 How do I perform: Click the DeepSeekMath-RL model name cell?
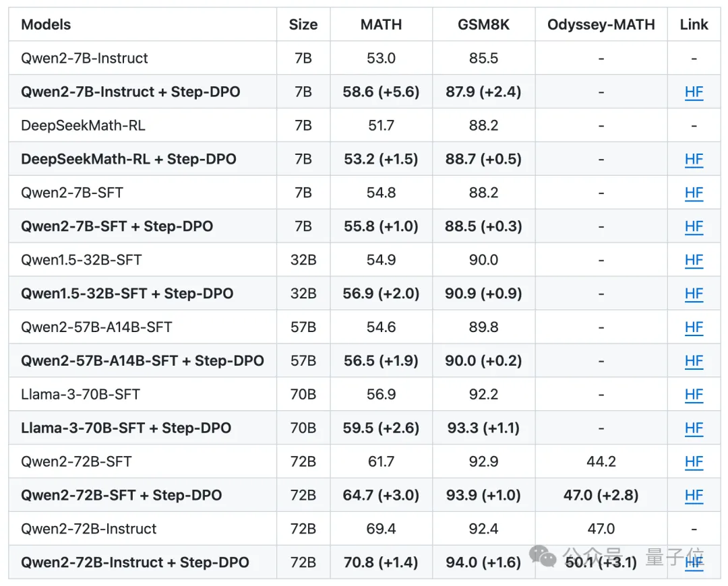point(83,125)
